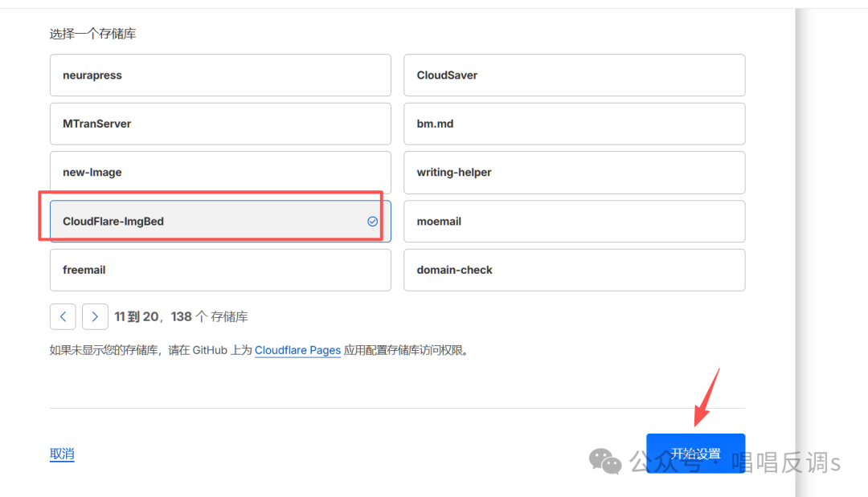The width and height of the screenshot is (868, 497).
Task: Click the WeChat logo in the watermark
Action: click(x=605, y=461)
